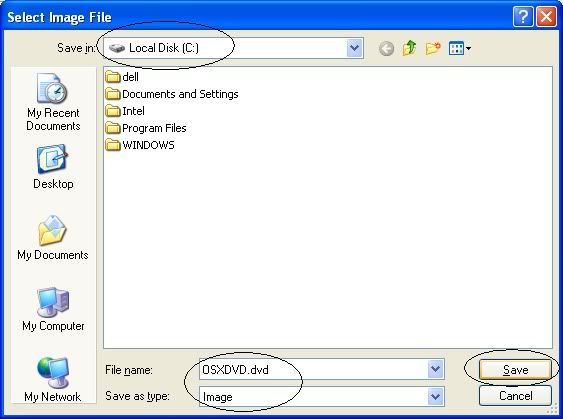
Task: Open the My Documents shortcut
Action: pyautogui.click(x=53, y=238)
